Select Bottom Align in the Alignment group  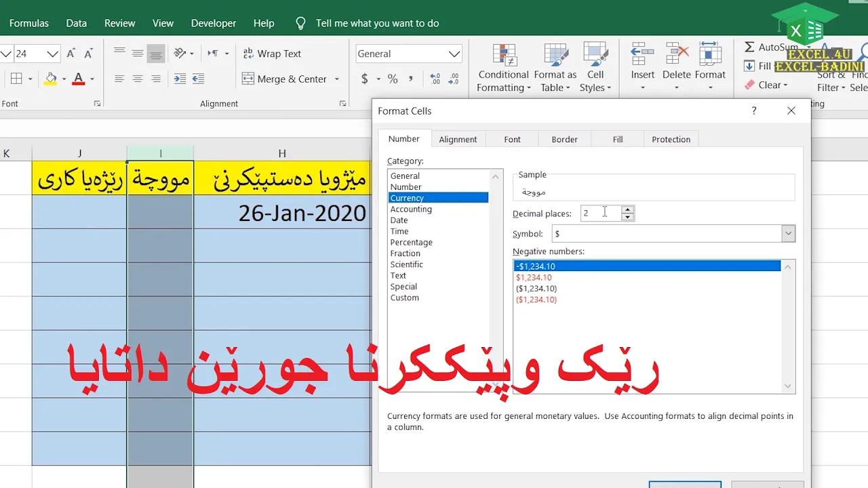[x=156, y=54]
